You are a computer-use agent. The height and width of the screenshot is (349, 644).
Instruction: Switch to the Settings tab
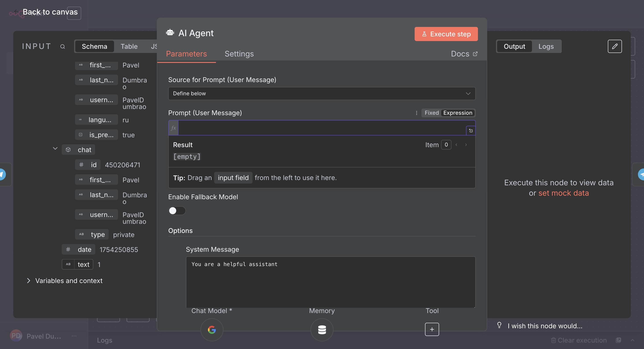[239, 54]
